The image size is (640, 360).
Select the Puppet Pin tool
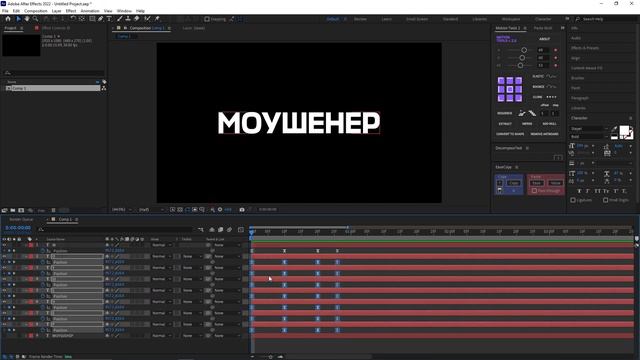(157, 19)
